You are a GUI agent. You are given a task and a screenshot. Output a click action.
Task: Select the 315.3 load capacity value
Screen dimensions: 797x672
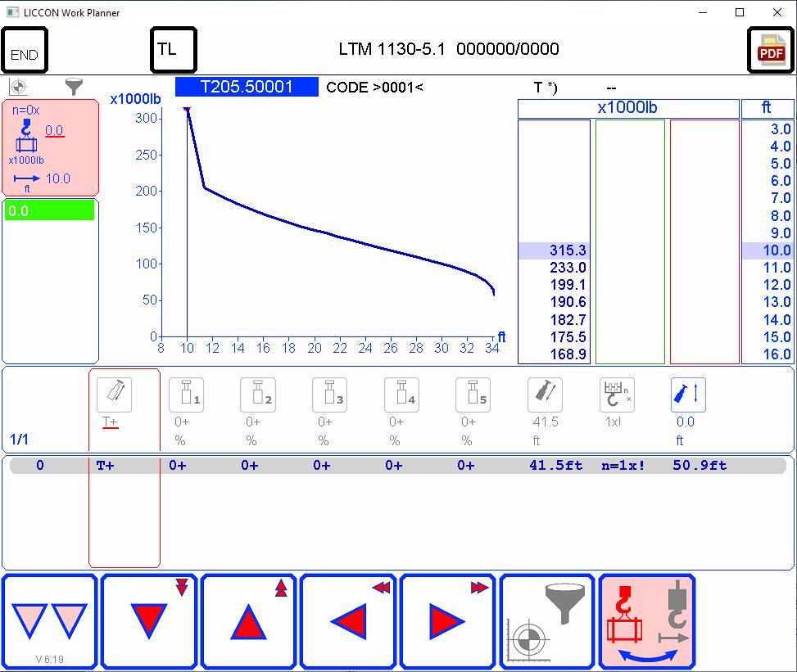pyautogui.click(x=568, y=250)
